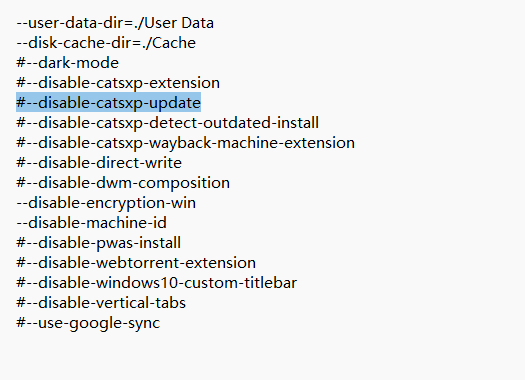Click the --disable-encryption-win line
Screen dimensions: 525x380
click(106, 203)
